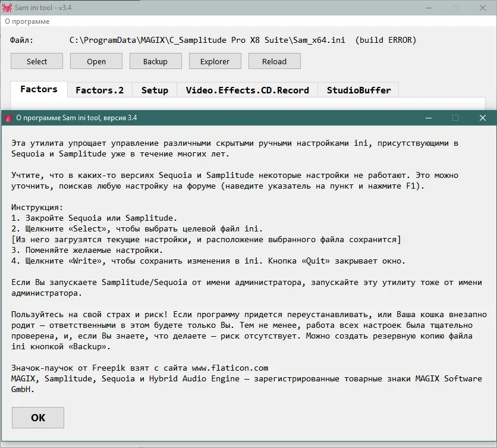This screenshot has height=448, width=497.
Task: Click the «MAGIX, Samplitude, Sequoia» trademark line
Action: [247, 379]
